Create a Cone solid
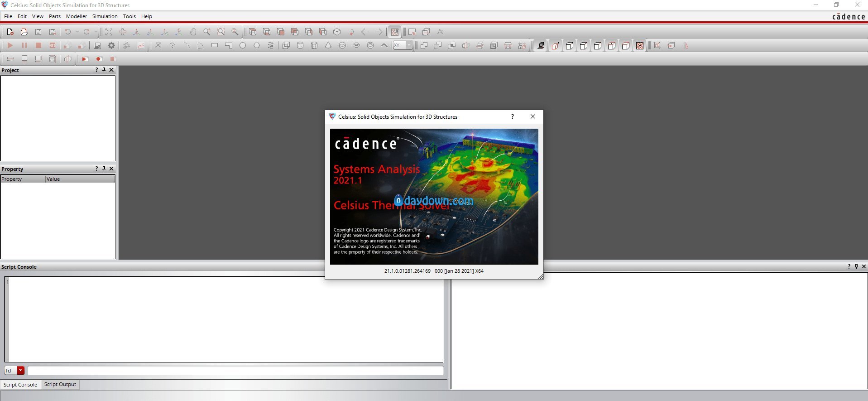 [x=328, y=45]
